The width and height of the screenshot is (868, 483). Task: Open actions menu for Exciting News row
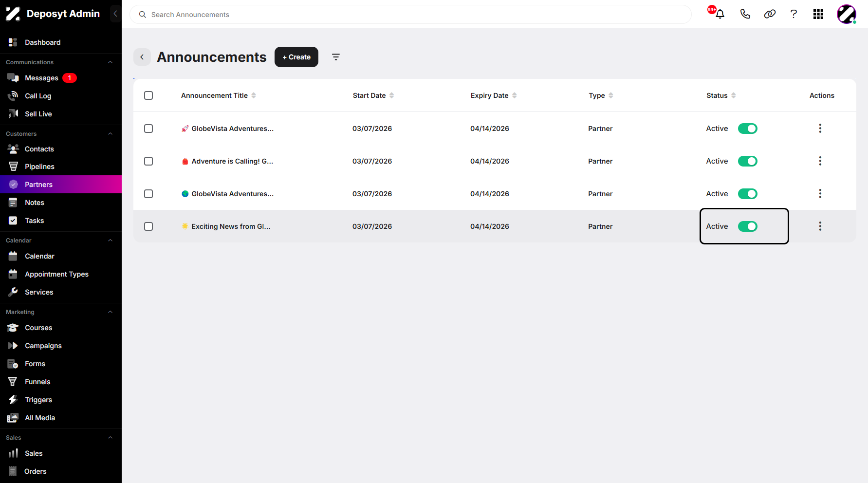pos(820,226)
